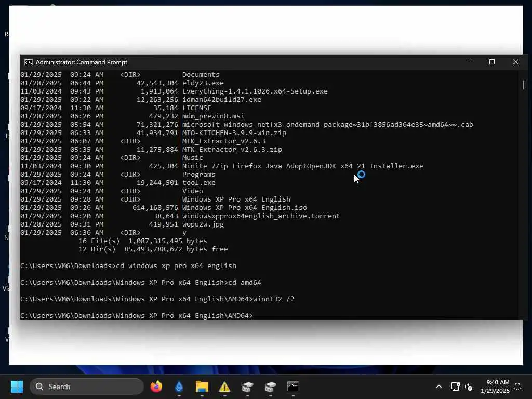The height and width of the screenshot is (399, 532).
Task: Maximize the Command Prompt window
Action: tap(492, 62)
